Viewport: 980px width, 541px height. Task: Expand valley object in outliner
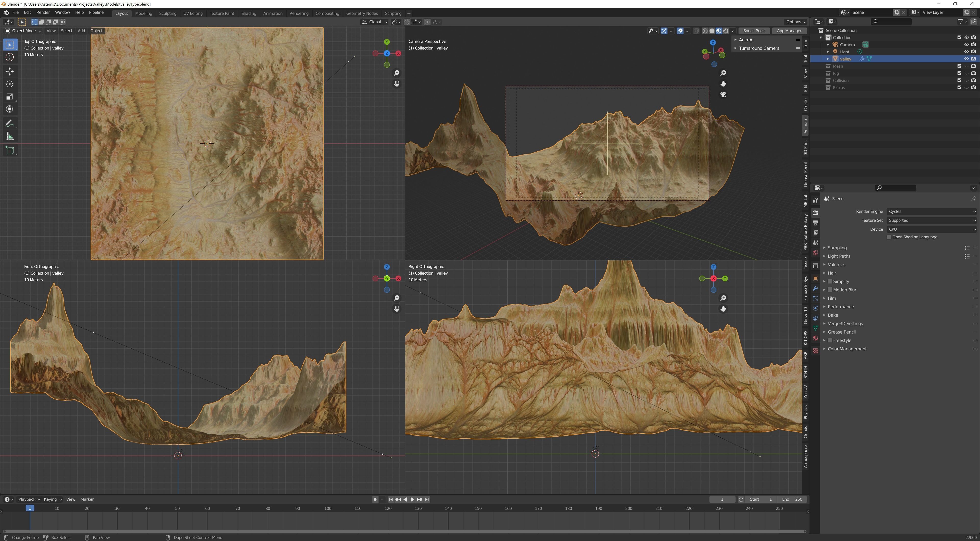828,59
